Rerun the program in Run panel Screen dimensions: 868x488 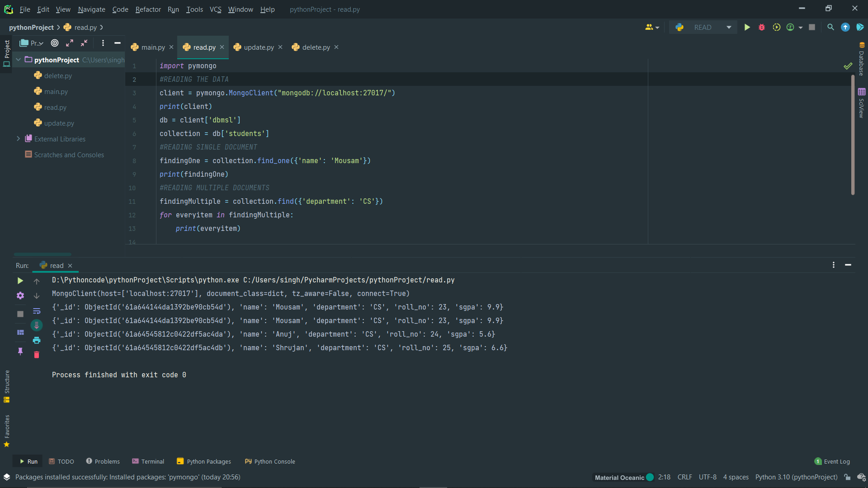[x=20, y=281]
